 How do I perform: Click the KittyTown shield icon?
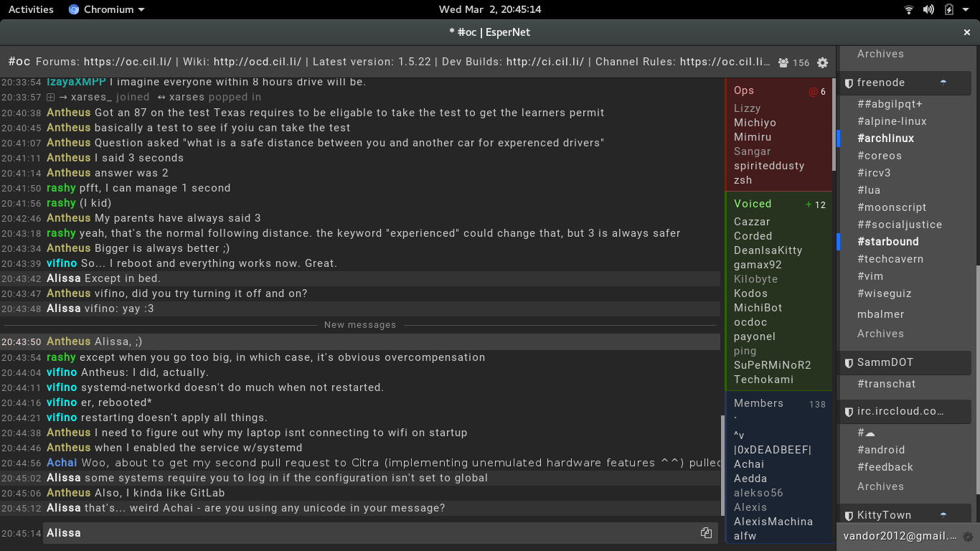click(x=849, y=516)
